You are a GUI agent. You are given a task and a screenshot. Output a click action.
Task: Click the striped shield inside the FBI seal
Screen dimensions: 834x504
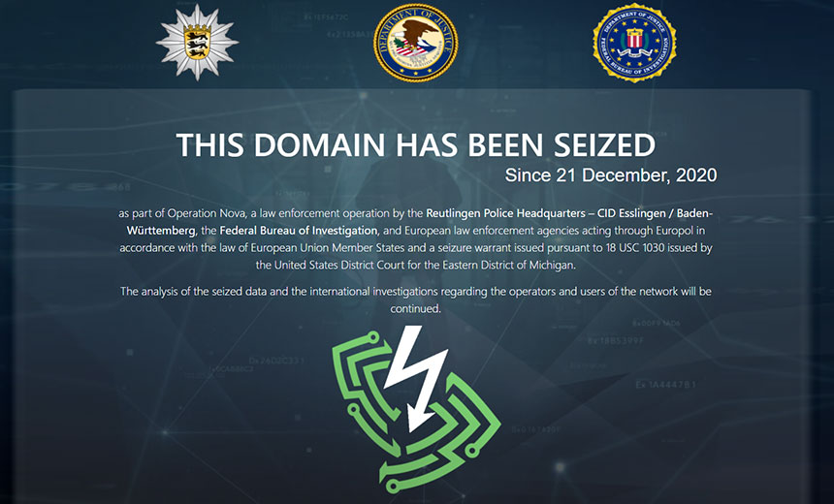click(x=634, y=38)
